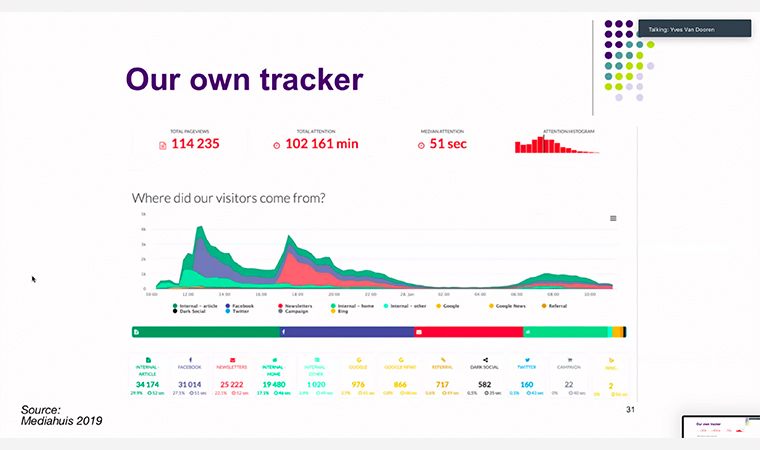The height and width of the screenshot is (450, 760).
Task: Click the attention histogram chart
Action: pyautogui.click(x=557, y=145)
